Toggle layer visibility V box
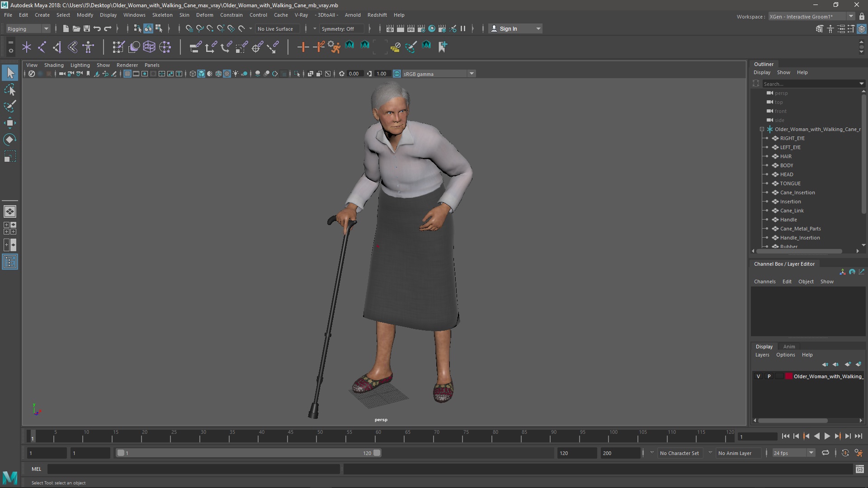Viewport: 868px width, 488px height. [759, 376]
